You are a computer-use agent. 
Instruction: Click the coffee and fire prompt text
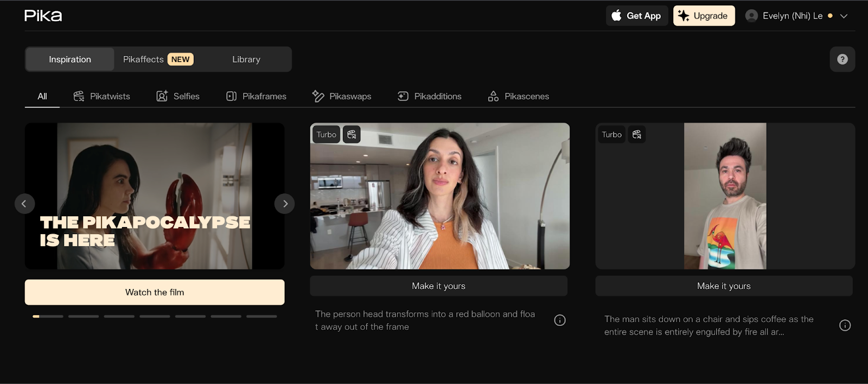pos(709,325)
